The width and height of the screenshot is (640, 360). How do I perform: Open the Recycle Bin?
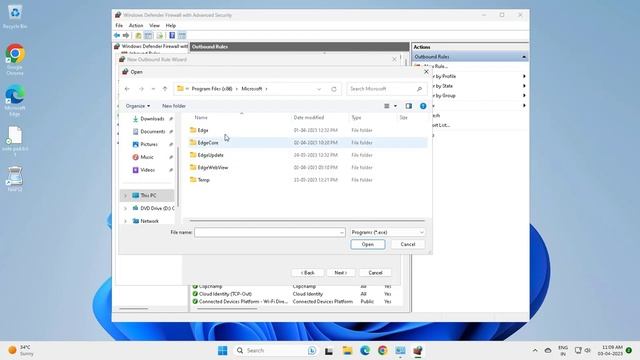pos(15,17)
